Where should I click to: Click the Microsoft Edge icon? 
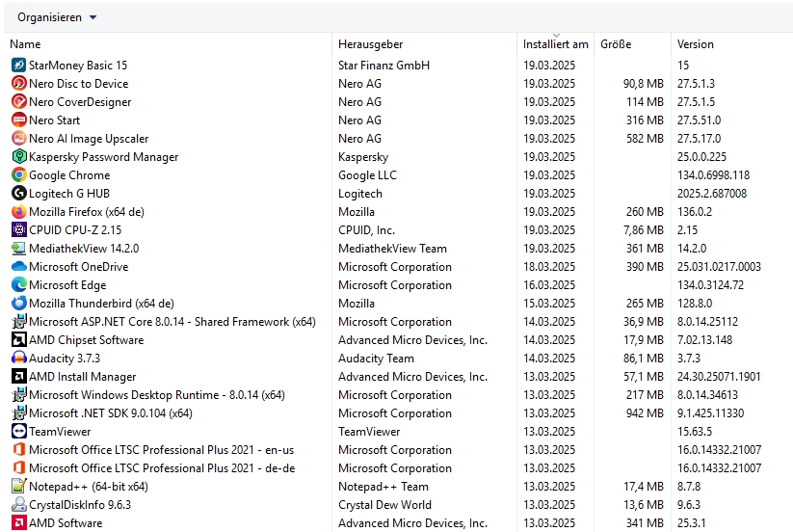(x=19, y=285)
